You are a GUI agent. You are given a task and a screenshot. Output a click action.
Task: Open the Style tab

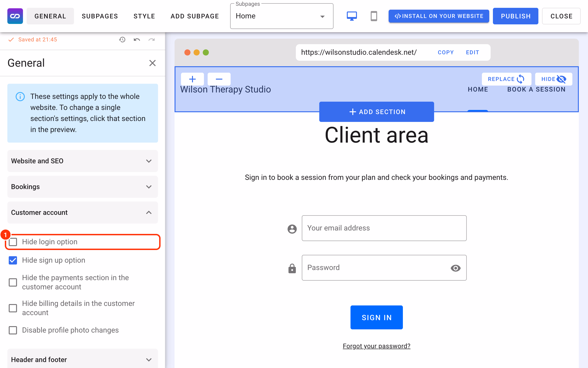pos(144,16)
